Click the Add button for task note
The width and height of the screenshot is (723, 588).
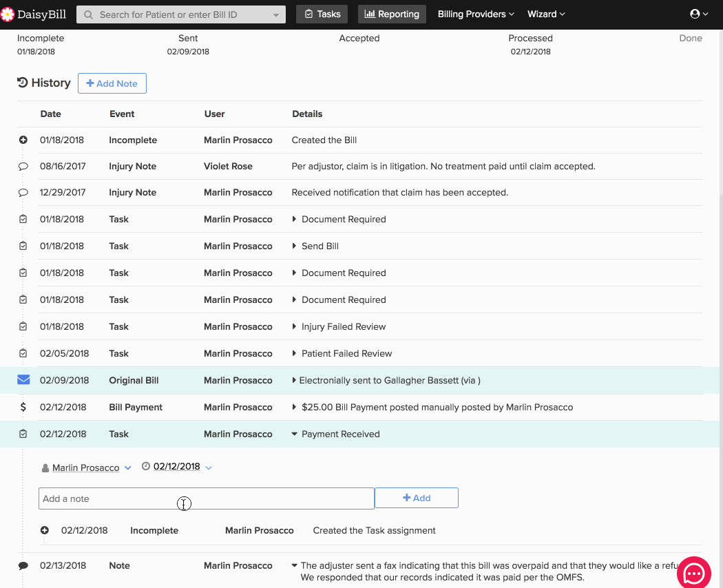[x=417, y=498]
